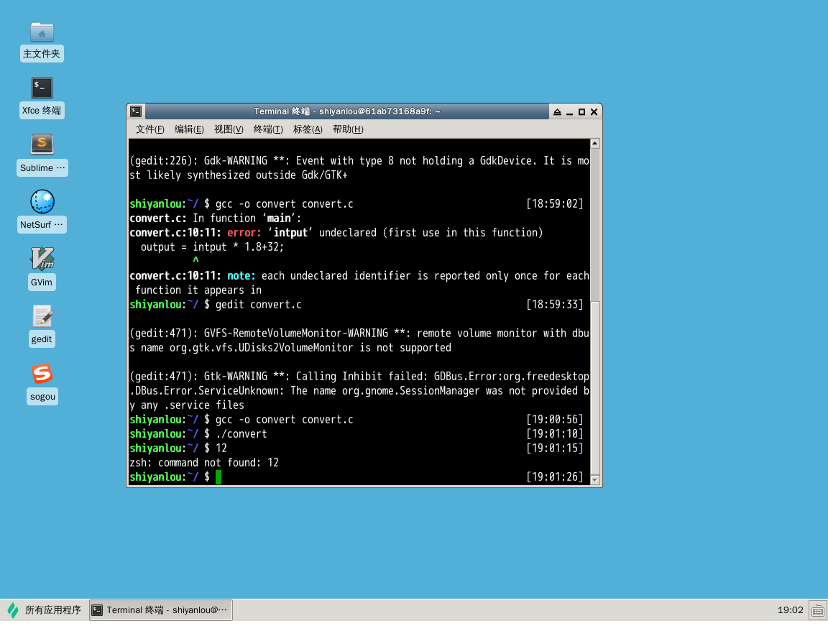Click the terminal scrollbar up arrow
Image resolution: width=828 pixels, height=644 pixels.
(x=594, y=144)
